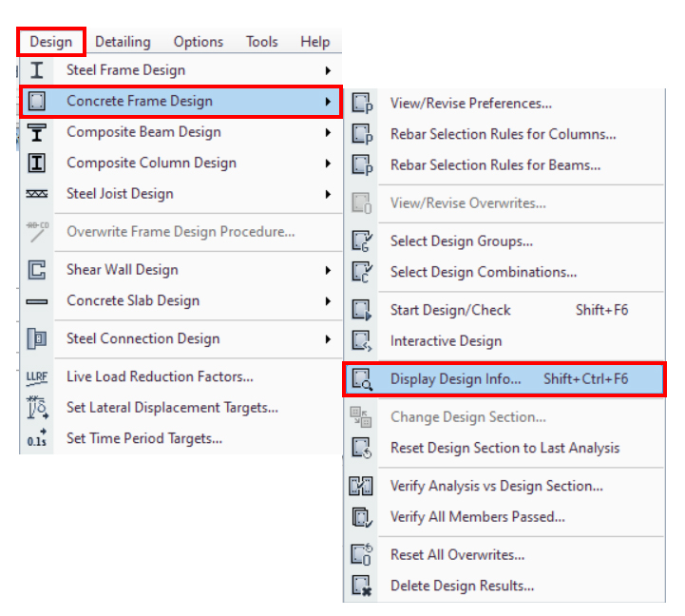Viewport: 685px width, 616px height.
Task: Click the Steel Frame Design I-beam icon
Action: coord(37,70)
